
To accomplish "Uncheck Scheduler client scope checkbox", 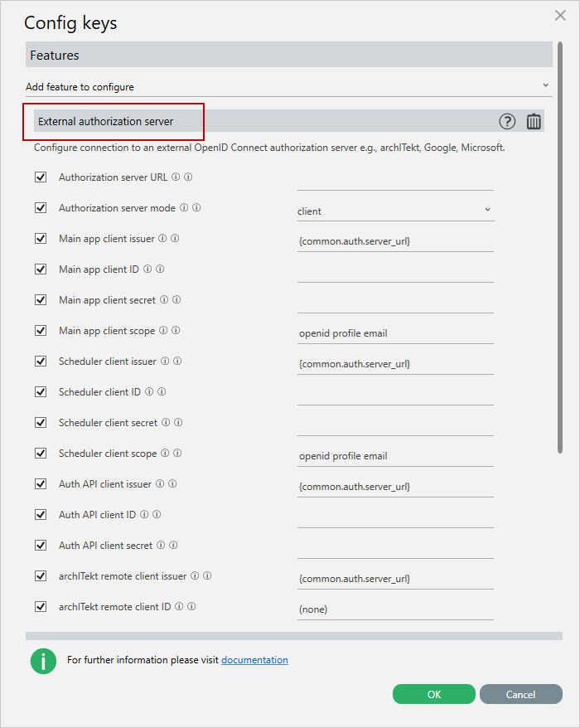I will pos(41,453).
